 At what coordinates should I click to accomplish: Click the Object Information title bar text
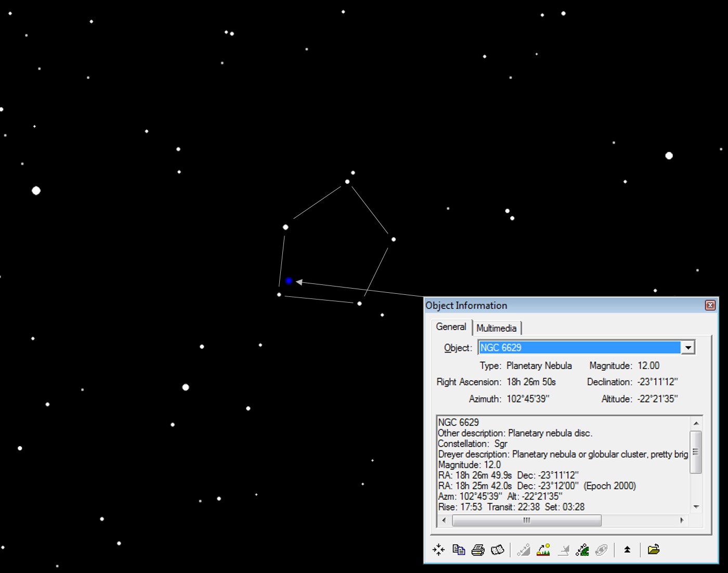click(x=466, y=305)
